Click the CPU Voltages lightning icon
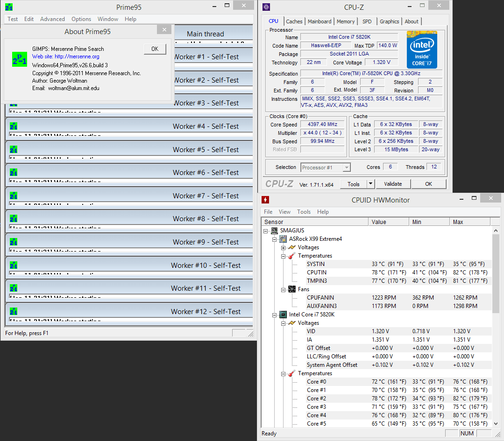Screen dimensions: 504x441 [x=292, y=323]
